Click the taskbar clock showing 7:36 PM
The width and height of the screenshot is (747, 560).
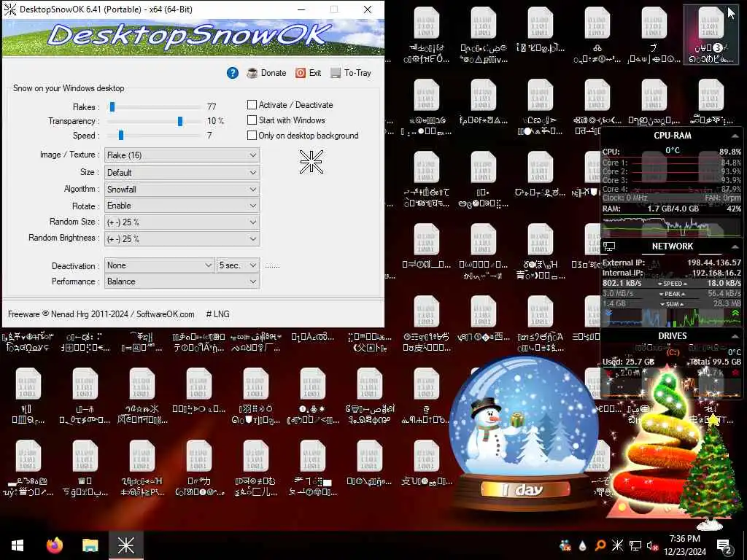coord(684,545)
